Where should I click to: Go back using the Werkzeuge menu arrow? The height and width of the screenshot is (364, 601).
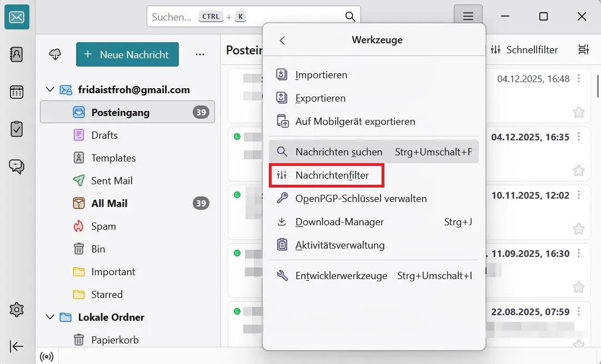282,40
